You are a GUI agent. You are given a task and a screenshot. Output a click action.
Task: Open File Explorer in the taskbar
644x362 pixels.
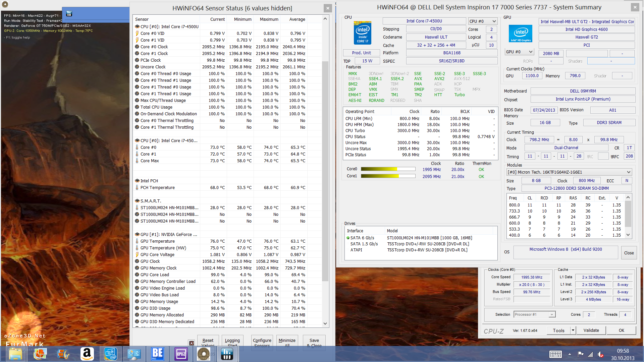coord(15,354)
